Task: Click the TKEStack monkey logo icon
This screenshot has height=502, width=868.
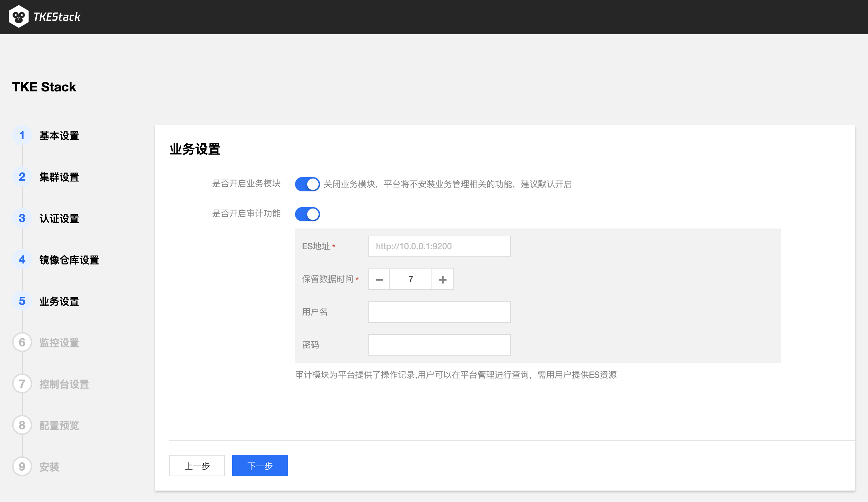Action: (19, 17)
